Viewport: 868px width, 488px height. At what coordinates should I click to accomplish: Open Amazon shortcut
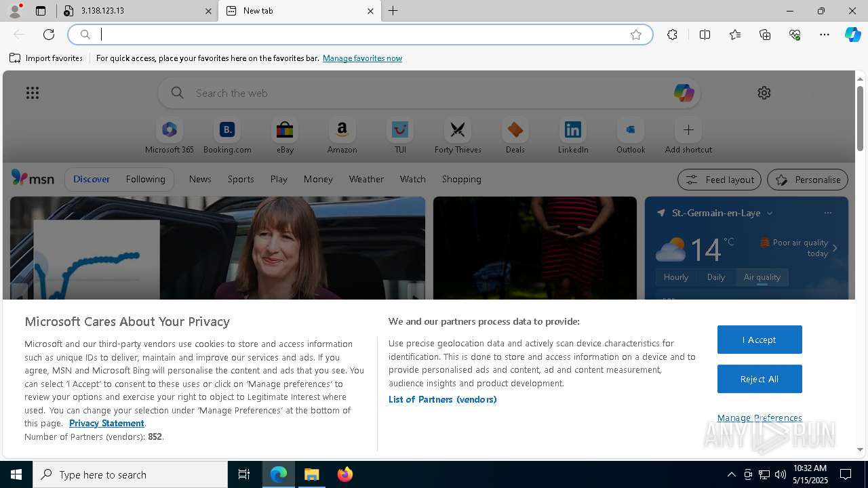click(342, 136)
